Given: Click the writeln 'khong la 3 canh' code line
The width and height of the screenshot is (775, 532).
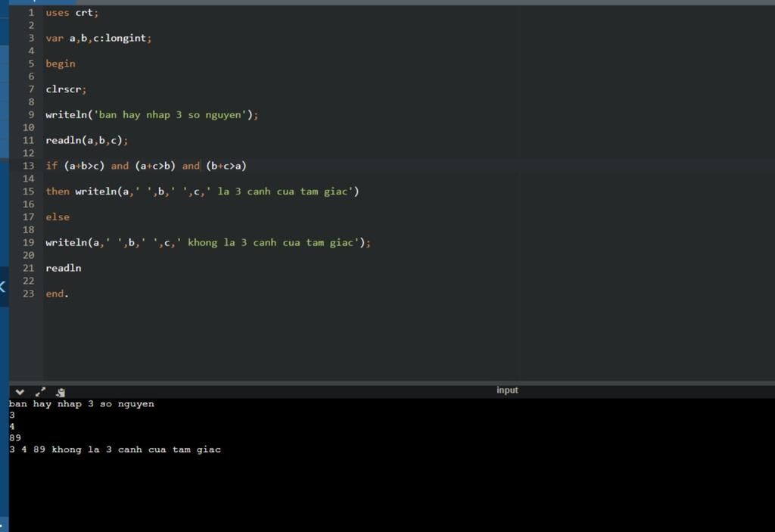Looking at the screenshot, I should tap(208, 242).
